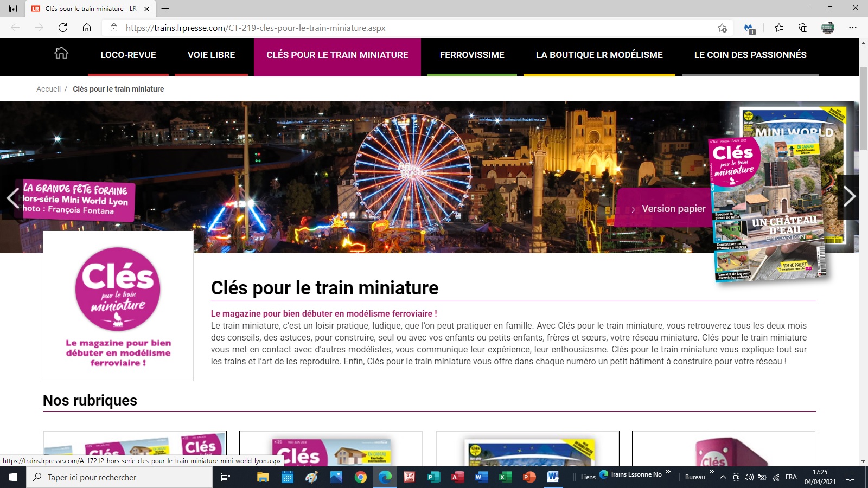The image size is (868, 488).
Task: Open blue Word icon beside Access
Action: (x=481, y=477)
